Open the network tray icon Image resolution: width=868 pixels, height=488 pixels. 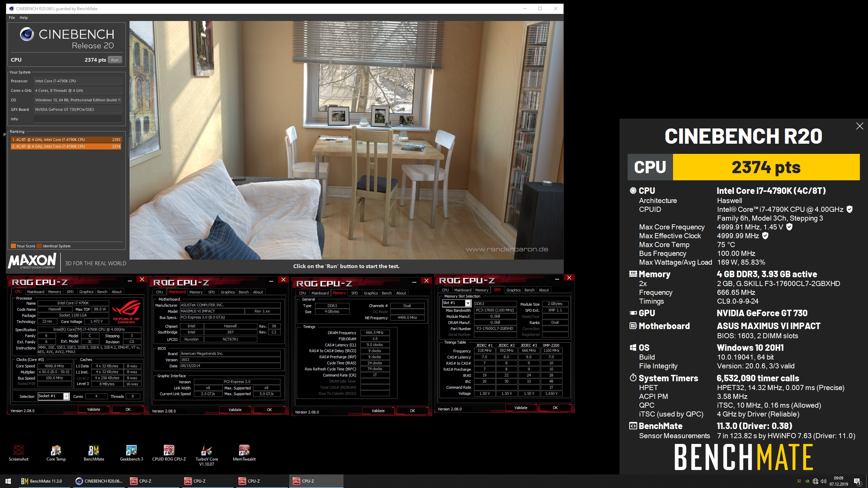click(815, 481)
